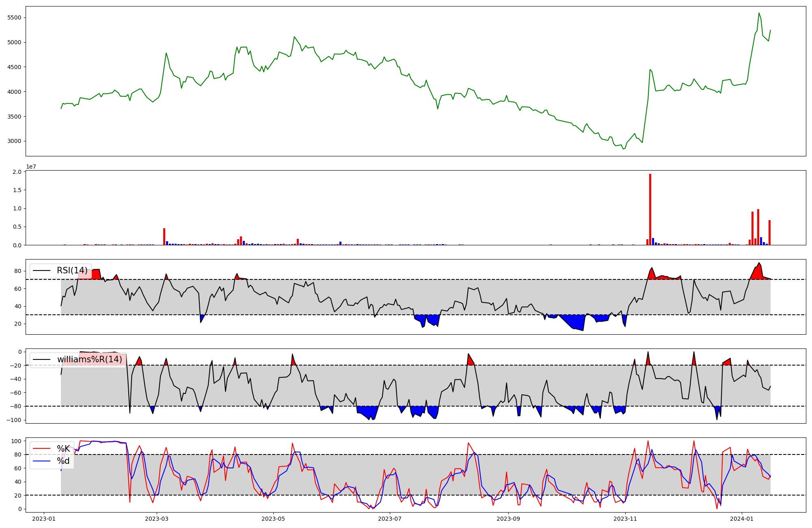The width and height of the screenshot is (812, 528).
Task: Select the %K legend label
Action: click(63, 449)
